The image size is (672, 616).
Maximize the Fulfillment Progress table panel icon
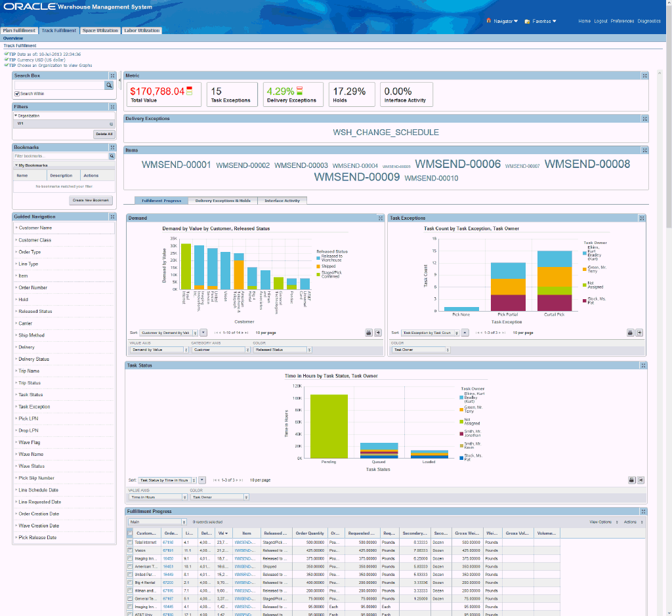tap(643, 512)
